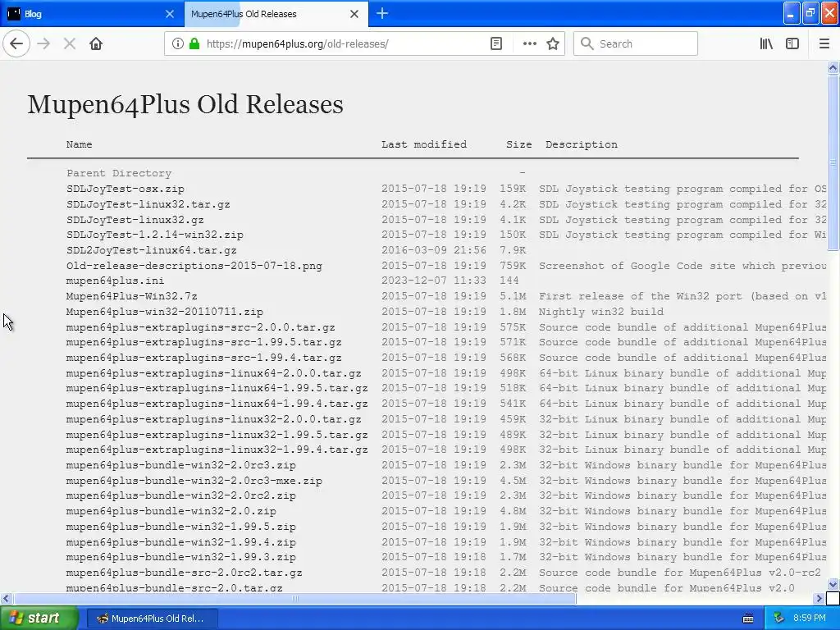Sort listing by Size header
The image size is (840, 630).
tap(519, 144)
